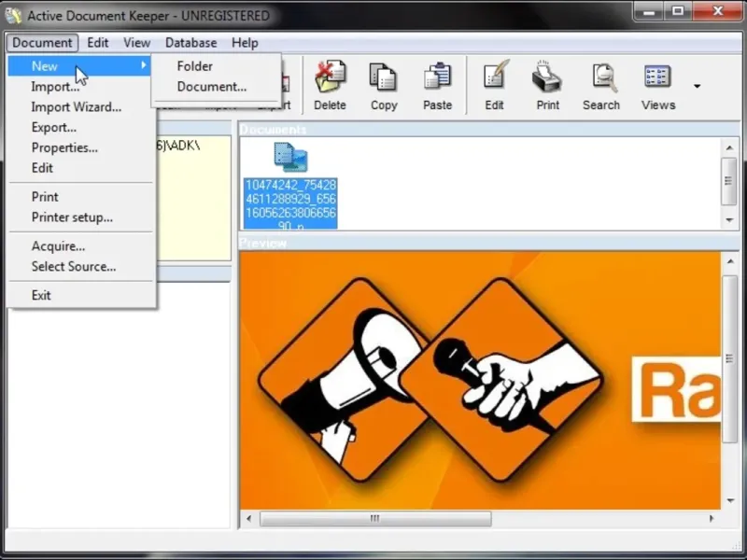Choose Acquire... menu entry
Image resolution: width=747 pixels, height=560 pixels.
coord(58,246)
